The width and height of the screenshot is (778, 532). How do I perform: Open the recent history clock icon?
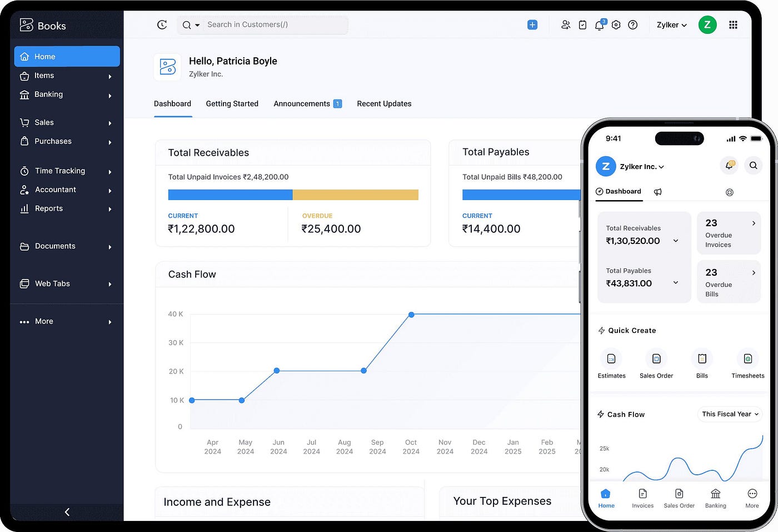[x=162, y=24]
